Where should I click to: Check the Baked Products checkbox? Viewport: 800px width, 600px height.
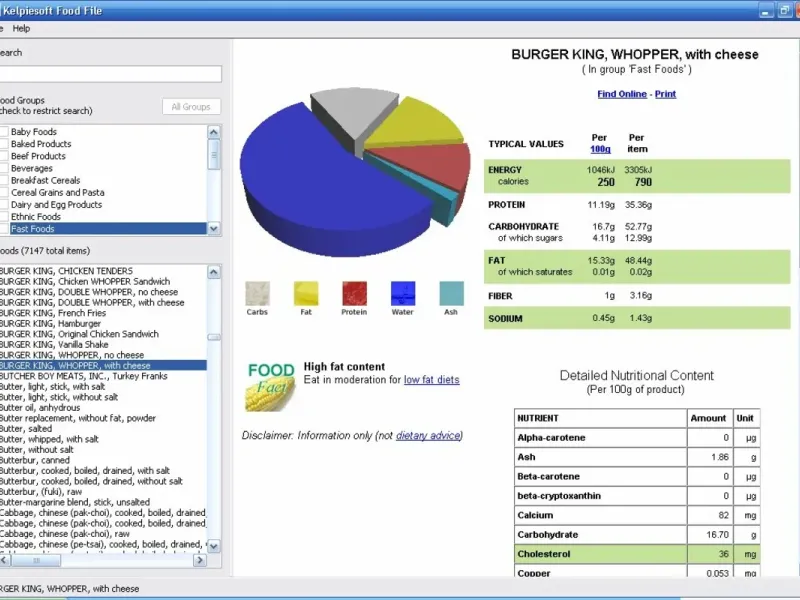4,144
